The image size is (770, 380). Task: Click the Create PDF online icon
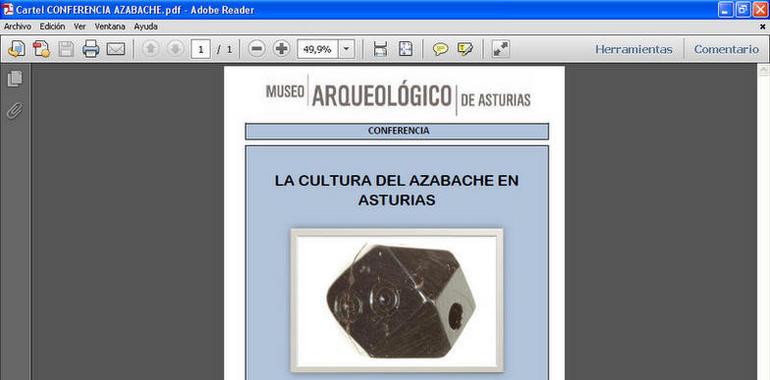[x=16, y=49]
